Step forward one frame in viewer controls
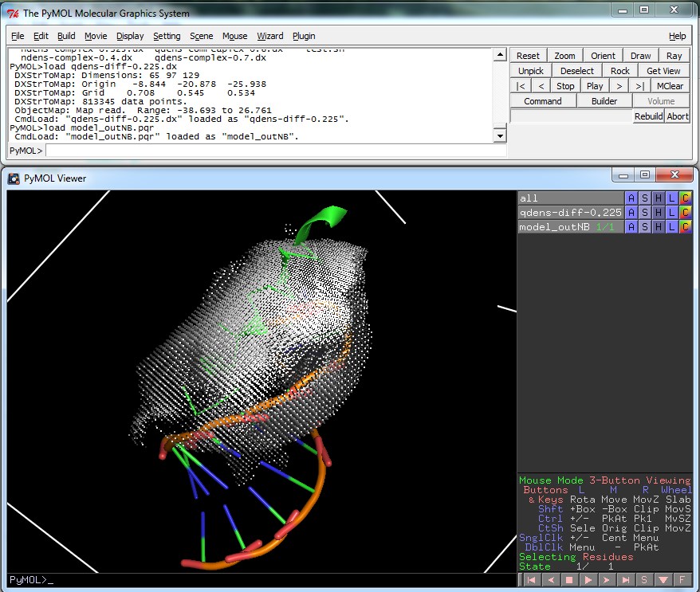This screenshot has width=700, height=592. coord(607,580)
